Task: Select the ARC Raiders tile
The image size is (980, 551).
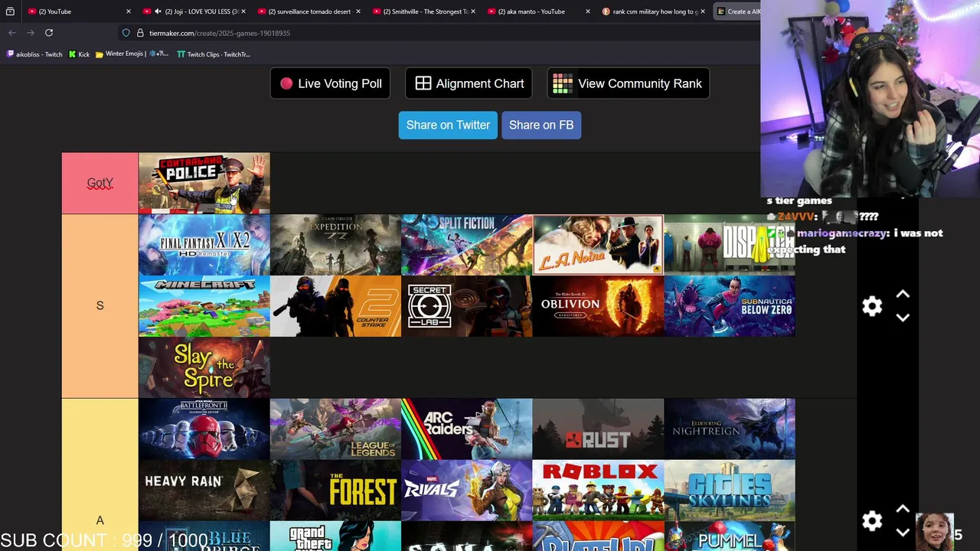Action: click(467, 429)
